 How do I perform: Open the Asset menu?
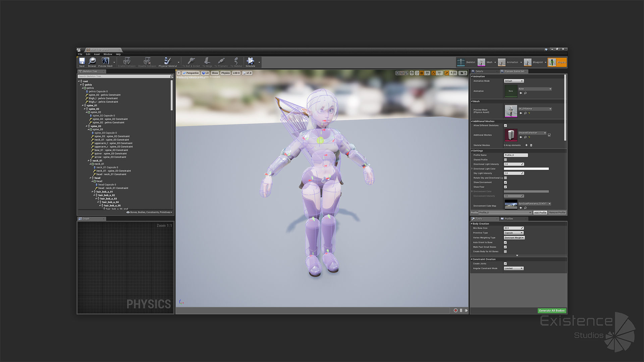pos(97,54)
